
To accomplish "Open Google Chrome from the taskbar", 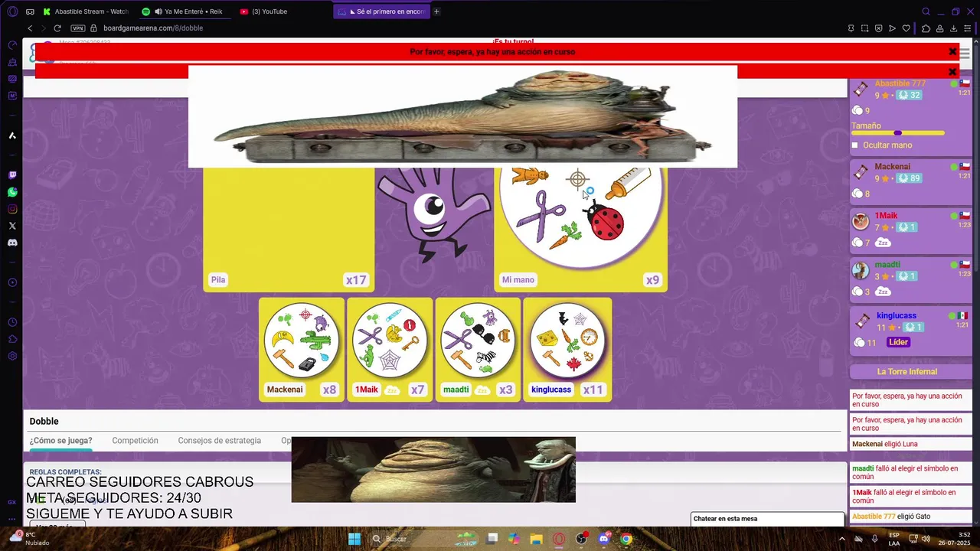I will (626, 539).
